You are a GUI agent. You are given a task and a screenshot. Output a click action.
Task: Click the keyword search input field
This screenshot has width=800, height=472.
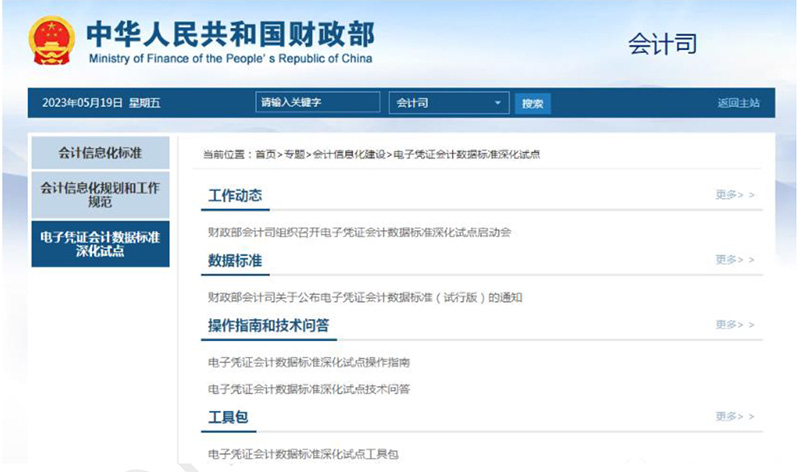[317, 102]
